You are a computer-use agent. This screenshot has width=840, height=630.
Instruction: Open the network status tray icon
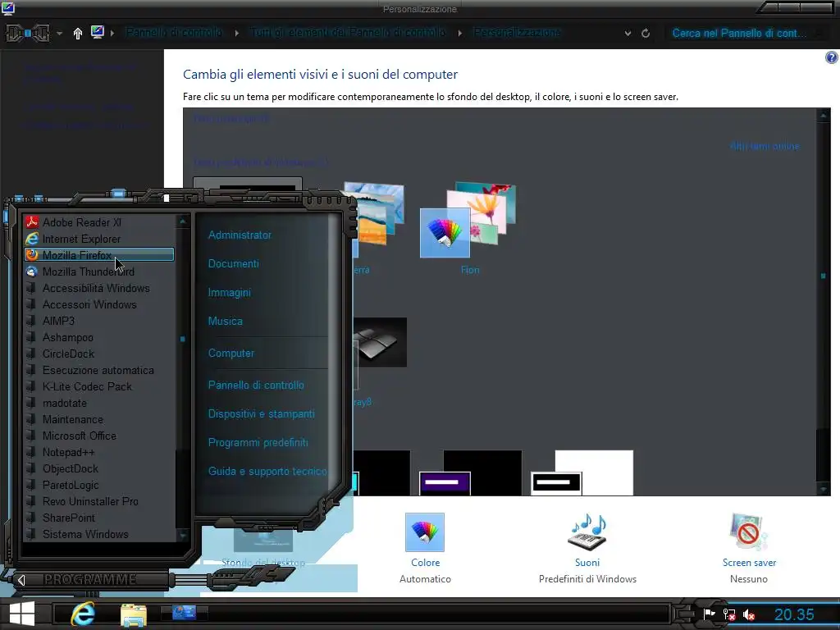click(x=729, y=614)
